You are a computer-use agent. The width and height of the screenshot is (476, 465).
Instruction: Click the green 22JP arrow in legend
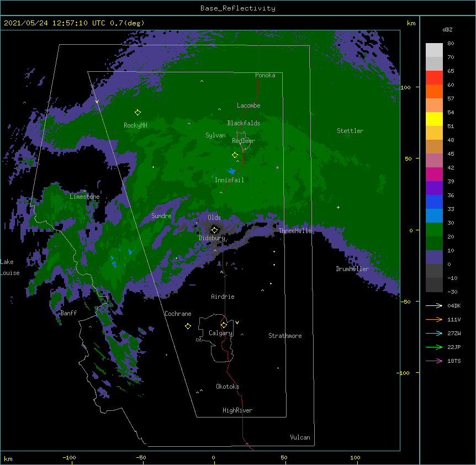434,347
